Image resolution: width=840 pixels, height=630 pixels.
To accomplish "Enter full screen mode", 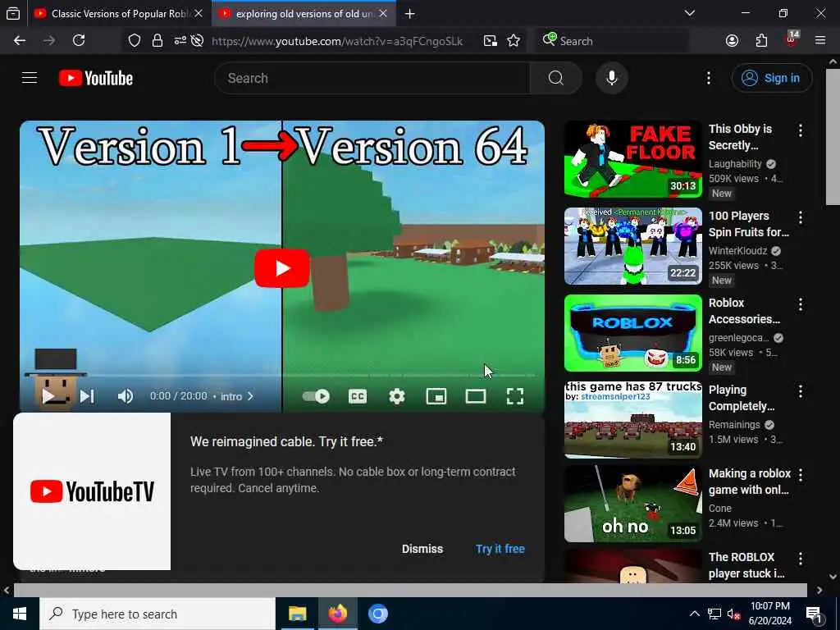I will pyautogui.click(x=515, y=396).
